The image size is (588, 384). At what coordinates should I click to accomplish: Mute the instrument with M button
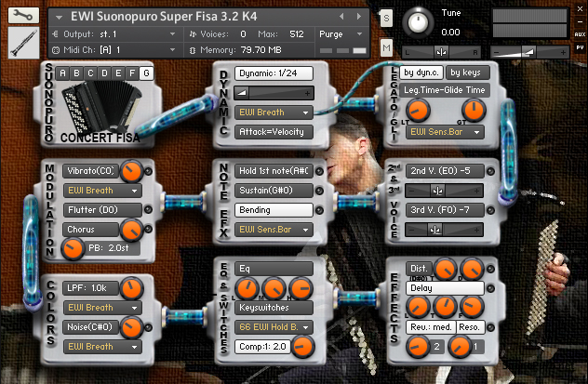[386, 47]
